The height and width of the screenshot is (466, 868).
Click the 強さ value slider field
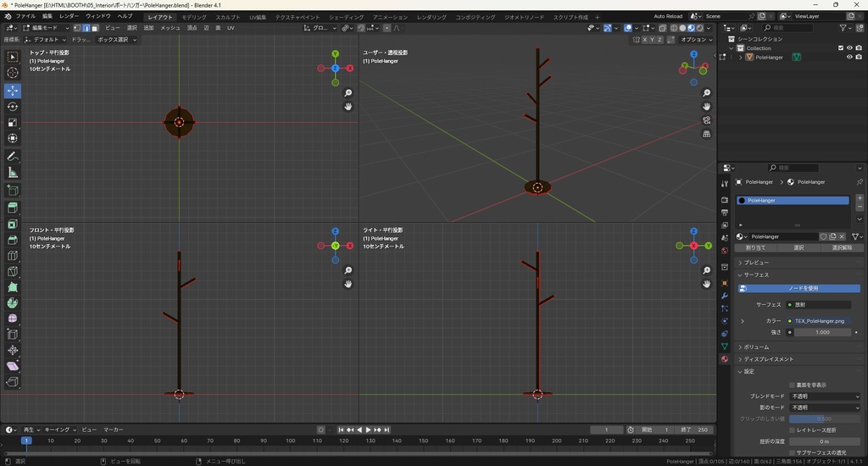tap(821, 332)
